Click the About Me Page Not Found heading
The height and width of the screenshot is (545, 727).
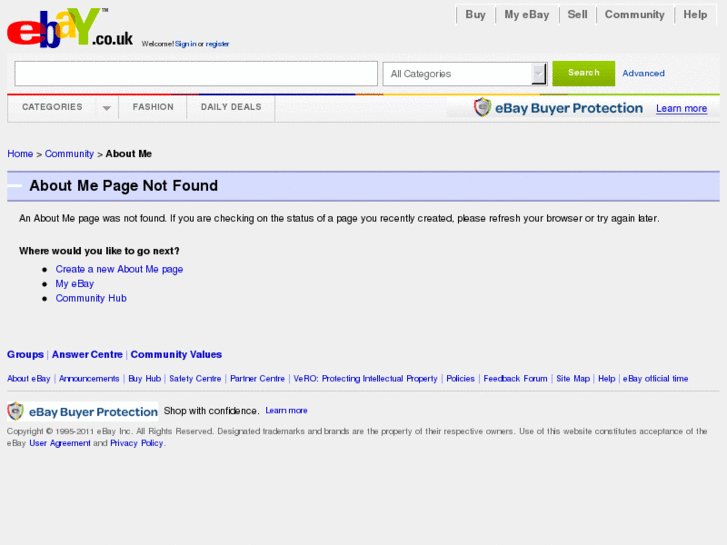click(x=123, y=186)
